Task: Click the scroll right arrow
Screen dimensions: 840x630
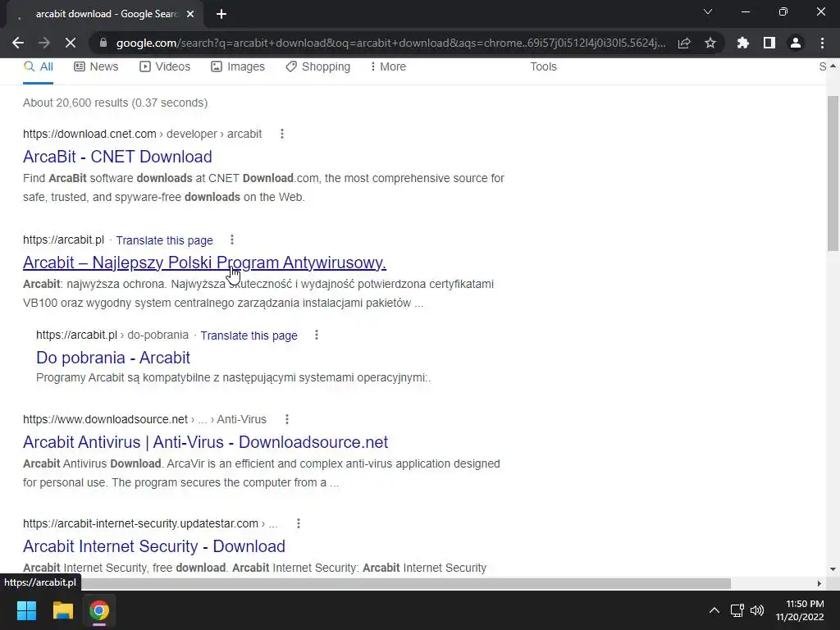Action: coord(819,583)
